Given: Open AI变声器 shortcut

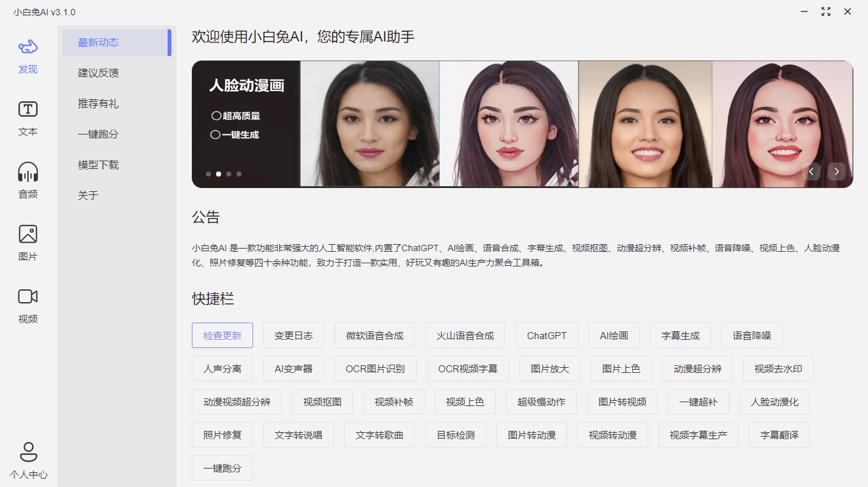Looking at the screenshot, I should 293,368.
